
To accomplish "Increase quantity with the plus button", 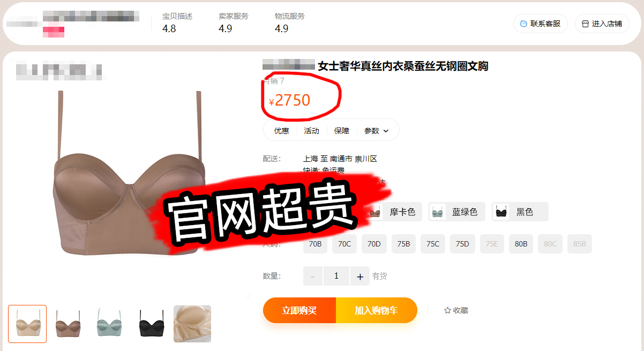I will 360,277.
